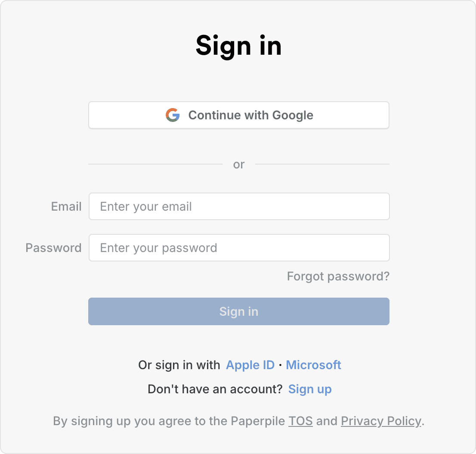Click the "or" divider text

pos(239,164)
